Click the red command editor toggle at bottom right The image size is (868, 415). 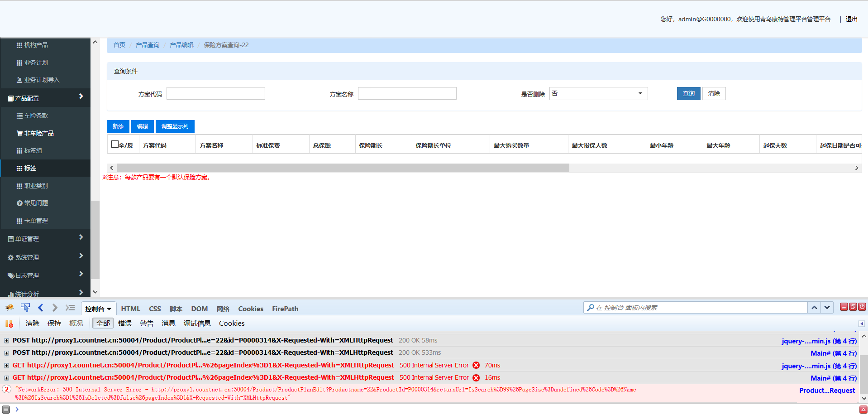863,409
